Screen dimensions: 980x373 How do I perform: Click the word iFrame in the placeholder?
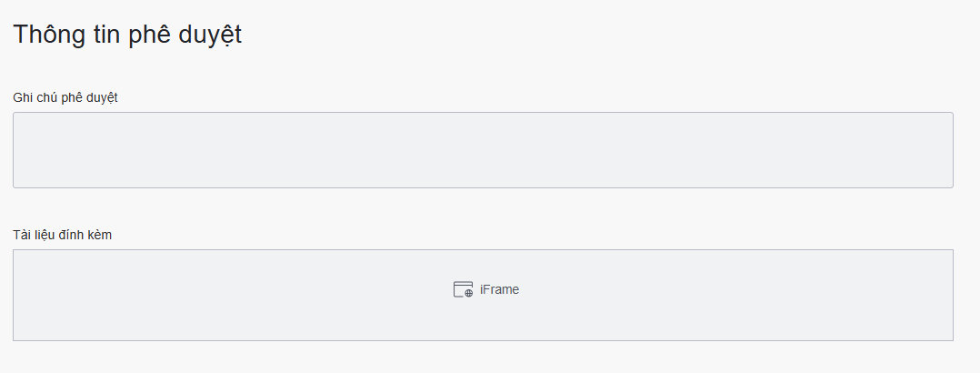pos(499,290)
